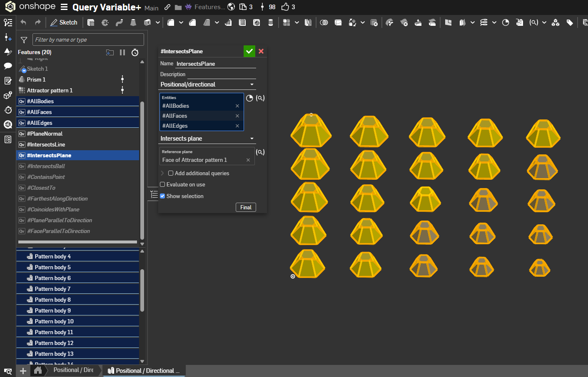Cancel the dialog with the red X

[x=261, y=51]
